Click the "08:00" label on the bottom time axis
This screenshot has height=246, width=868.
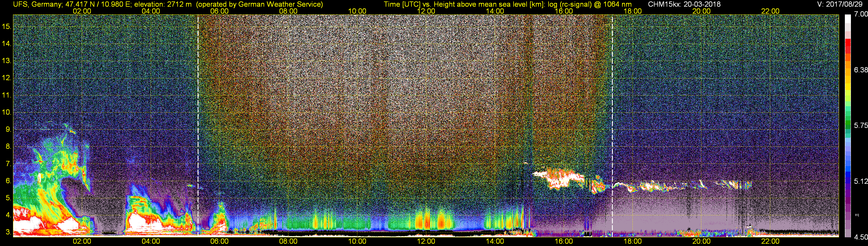coord(288,241)
